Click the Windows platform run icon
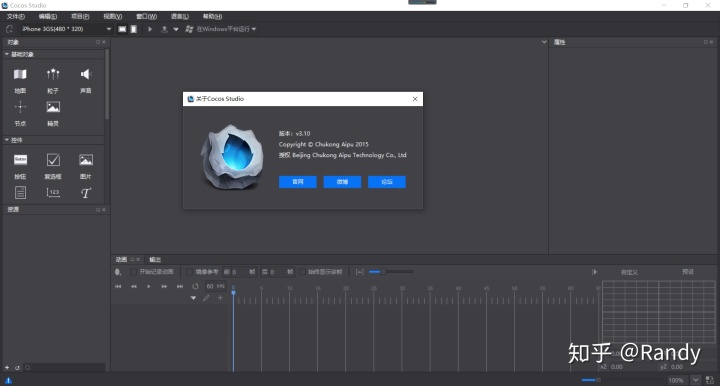This screenshot has width=720, height=386. coord(189,29)
